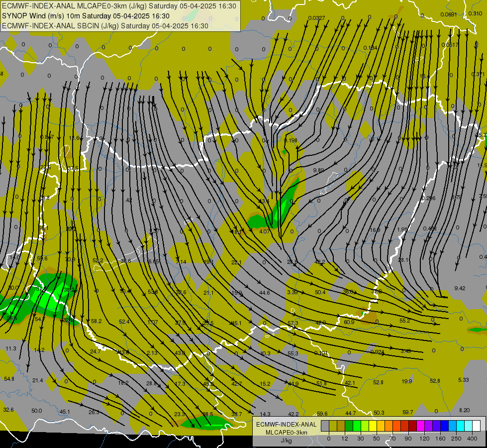Select the pure yellow legend swatch
Image resolution: width=487 pixels, height=448 pixels.
373,426
